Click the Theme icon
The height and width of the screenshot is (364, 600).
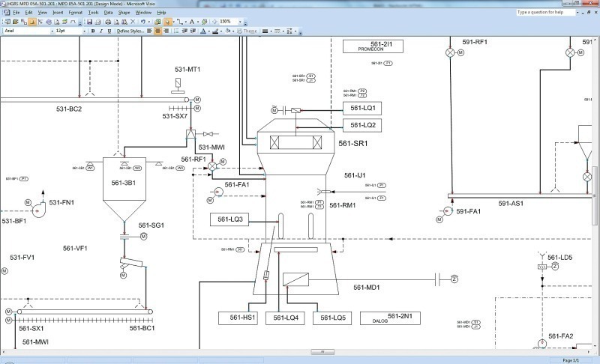pos(248,31)
